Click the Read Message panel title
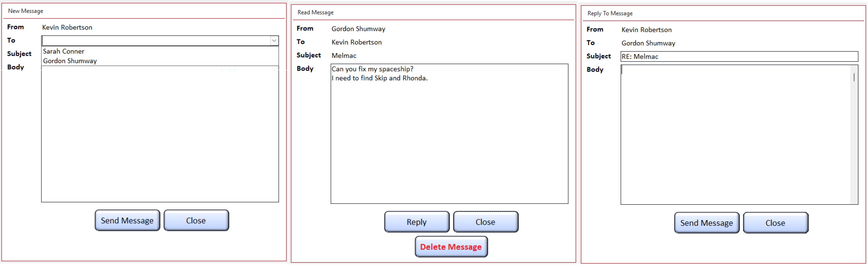Image resolution: width=868 pixels, height=266 pixels. click(x=315, y=13)
